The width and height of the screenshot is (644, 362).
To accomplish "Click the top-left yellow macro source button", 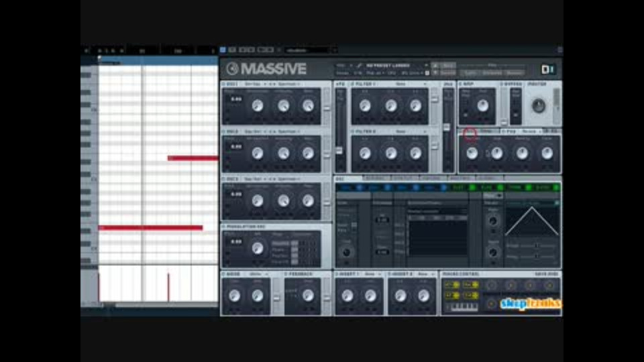I will pos(451,284).
